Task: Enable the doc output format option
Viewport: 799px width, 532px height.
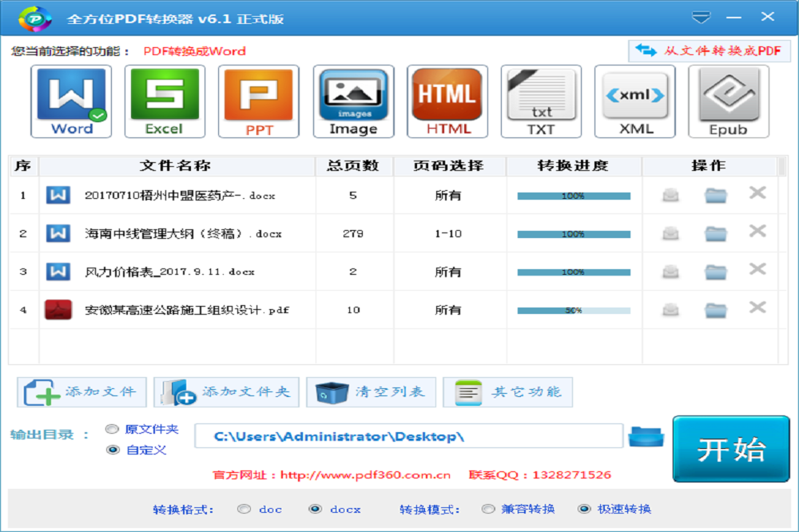Action: point(244,509)
